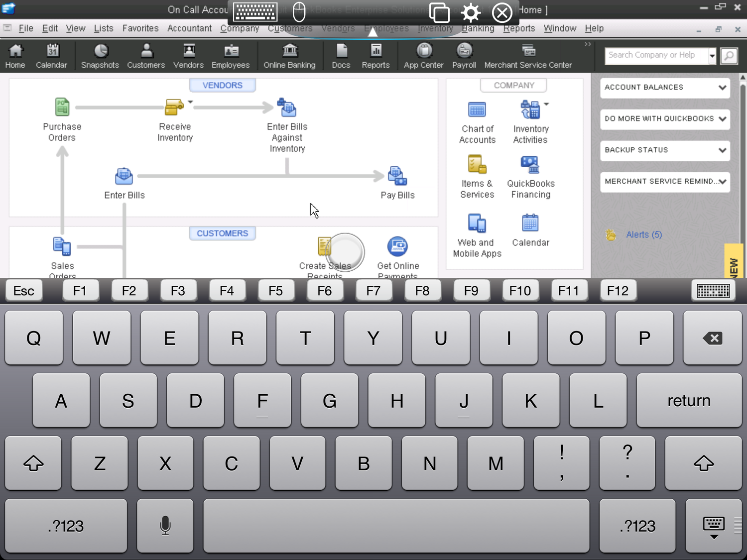The image size is (747, 560).
Task: Open the Sales Orders workflow icon
Action: (62, 246)
